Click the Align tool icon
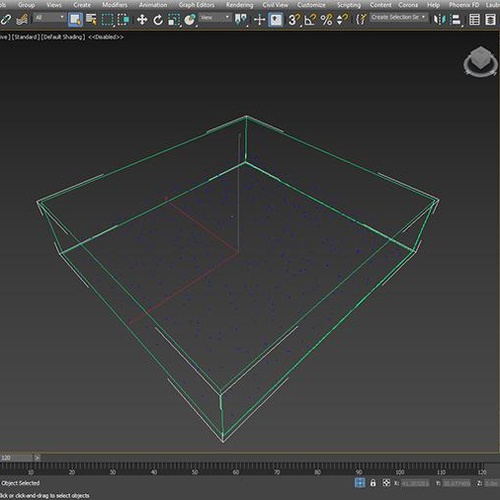This screenshot has height=500, width=500. (456, 20)
